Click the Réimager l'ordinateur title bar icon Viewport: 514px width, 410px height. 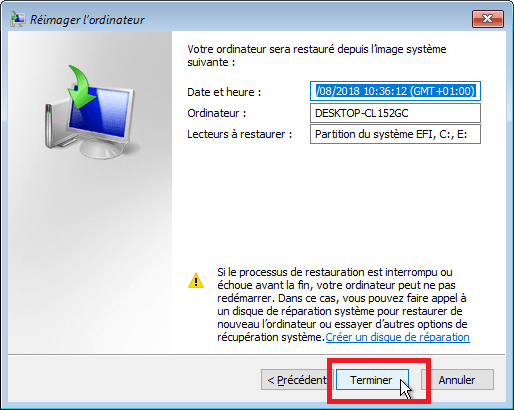[18, 19]
